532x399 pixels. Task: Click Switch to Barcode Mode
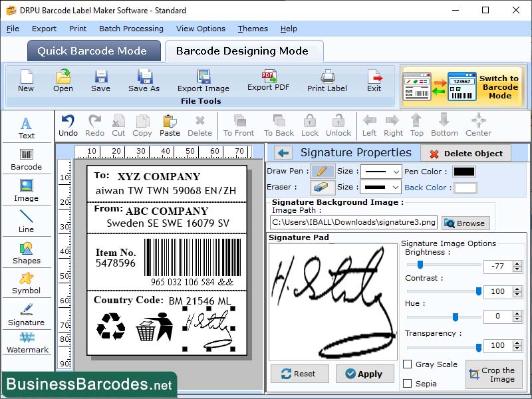tap(495, 86)
